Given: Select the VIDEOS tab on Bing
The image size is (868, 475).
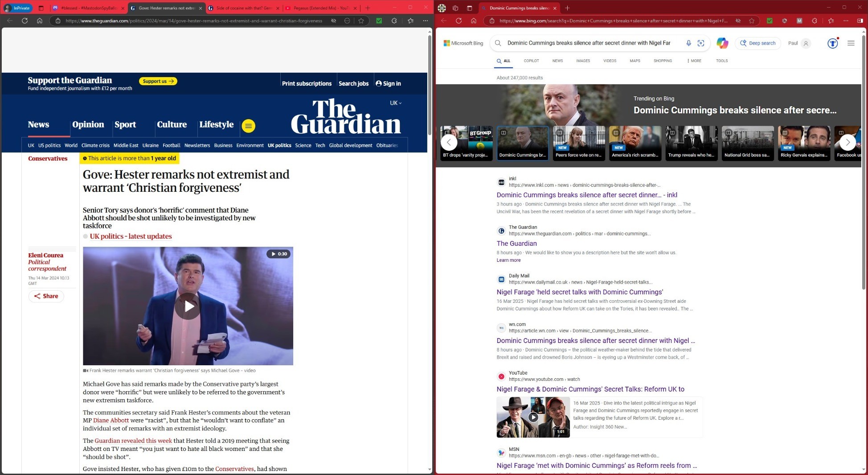Looking at the screenshot, I should (610, 61).
